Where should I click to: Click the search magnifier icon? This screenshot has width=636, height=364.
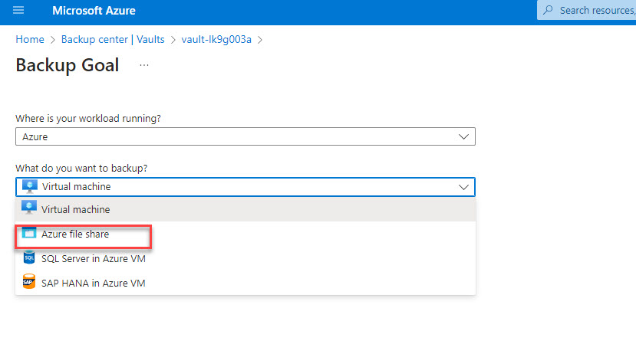pos(548,11)
